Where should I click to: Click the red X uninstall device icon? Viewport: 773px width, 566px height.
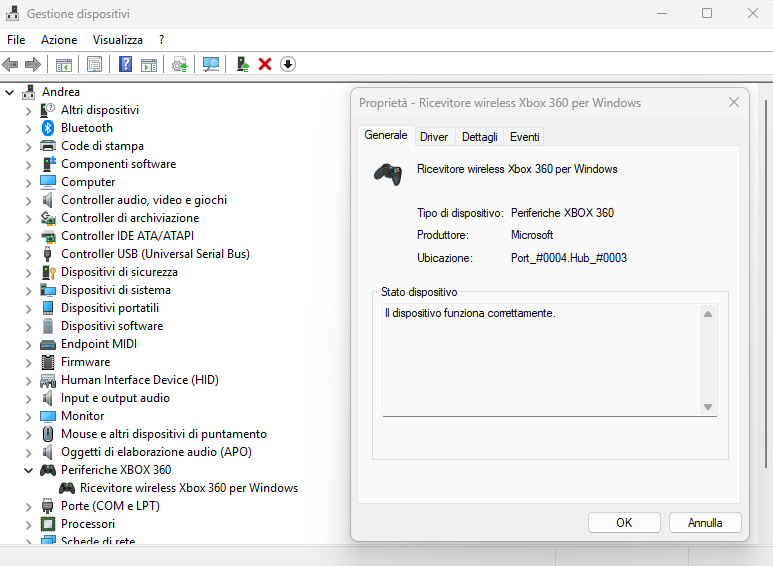(x=265, y=64)
